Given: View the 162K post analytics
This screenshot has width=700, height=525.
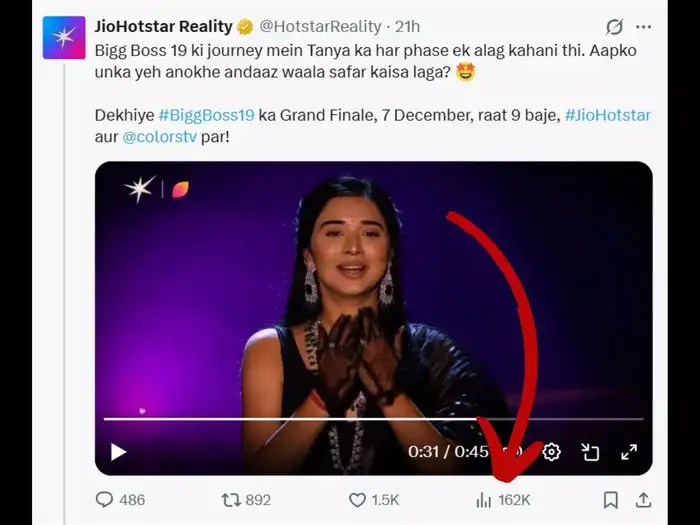Looking at the screenshot, I should (x=484, y=499).
